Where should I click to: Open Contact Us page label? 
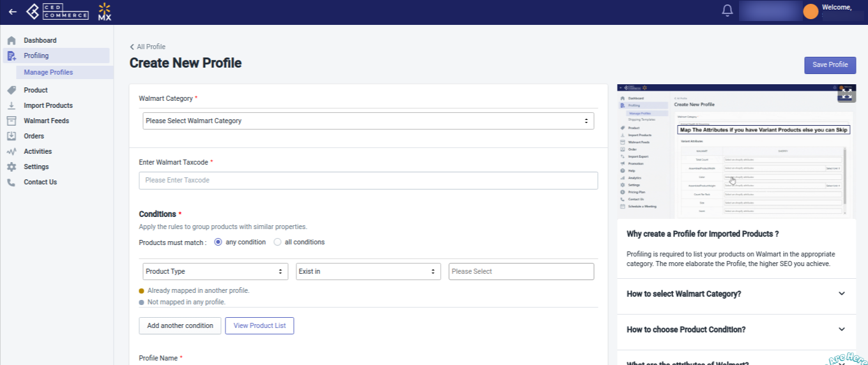(40, 182)
